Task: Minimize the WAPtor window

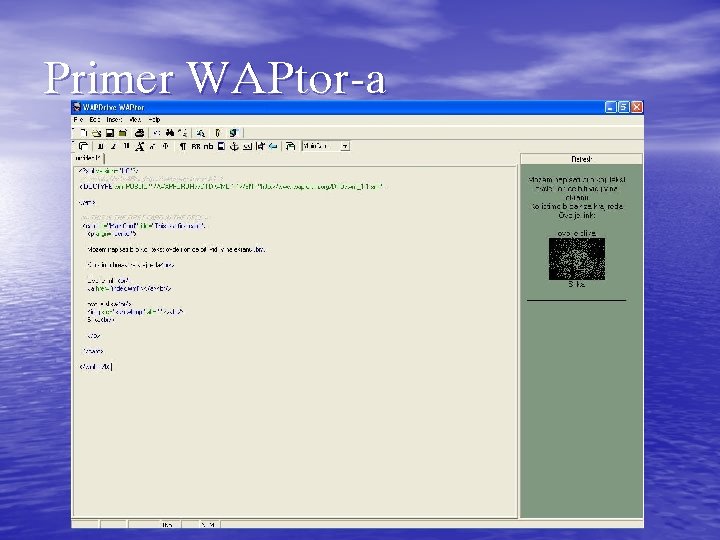Action: 610,107
